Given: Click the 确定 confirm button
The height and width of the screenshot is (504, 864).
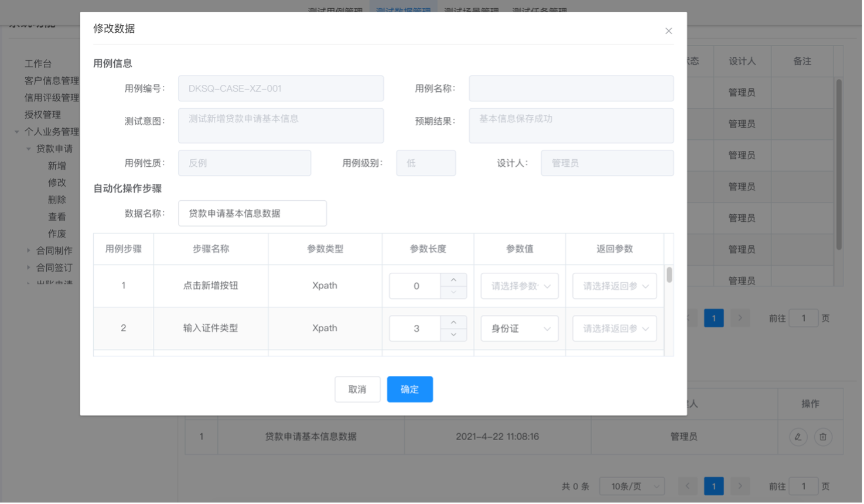Looking at the screenshot, I should coord(409,389).
